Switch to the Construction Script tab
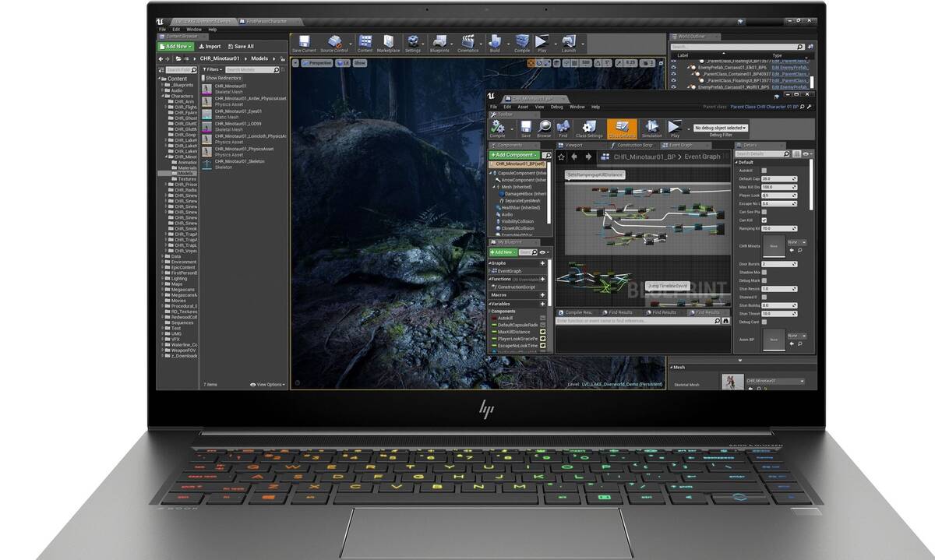Image resolution: width=935 pixels, height=560 pixels. (x=633, y=145)
